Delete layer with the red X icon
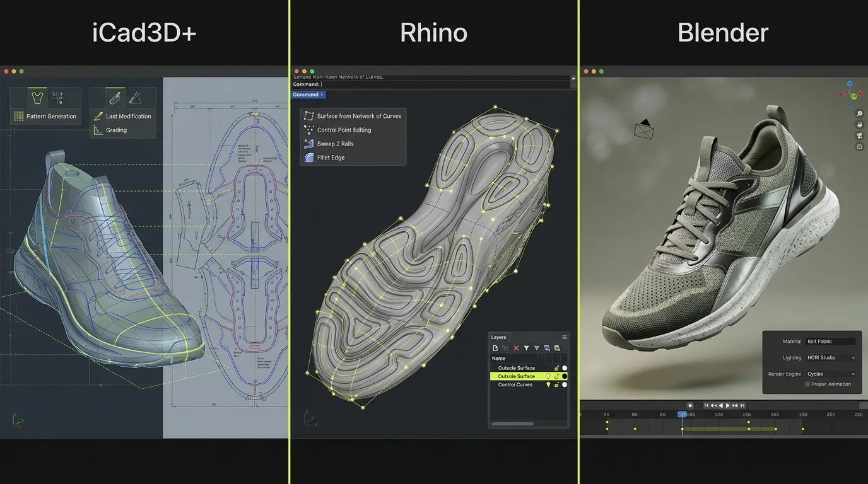868x484 pixels. [x=516, y=348]
